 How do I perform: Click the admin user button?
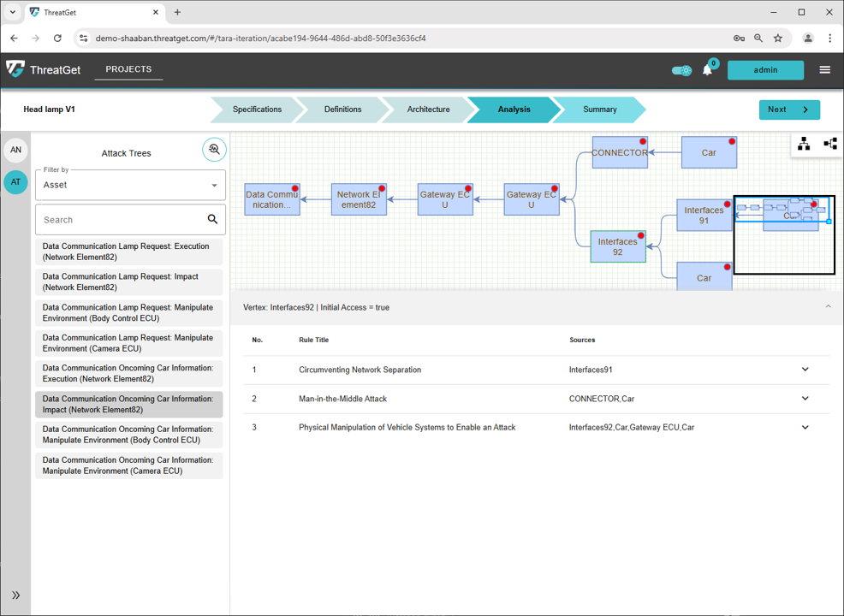coord(765,70)
